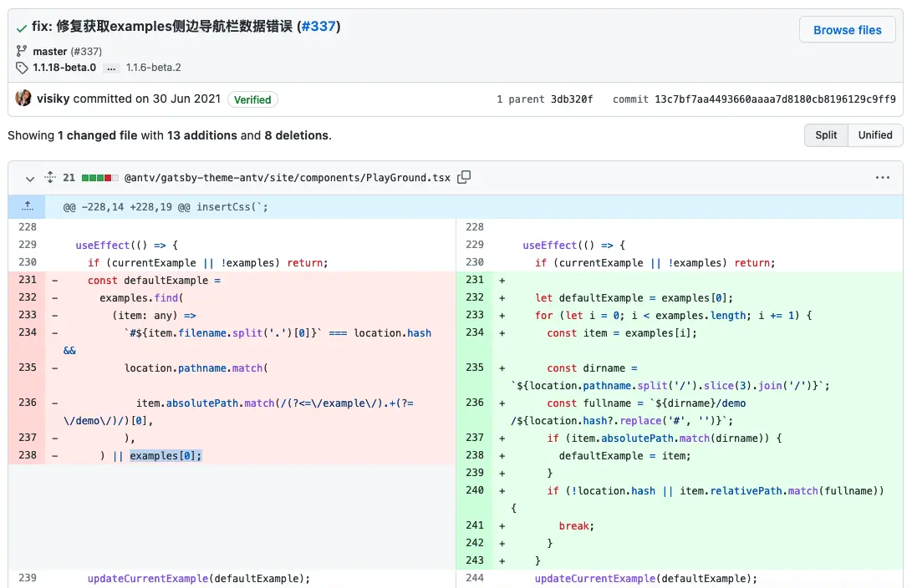Collapse the PlayGround.tsx file diff
The image size is (912, 588).
(x=30, y=178)
